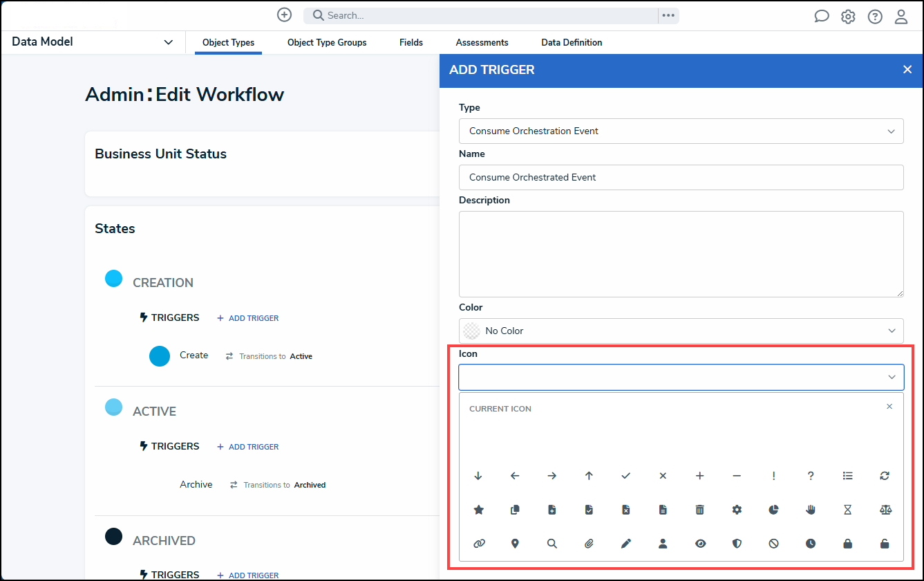Open the user profile icon
This screenshot has height=581, width=924.
click(901, 17)
